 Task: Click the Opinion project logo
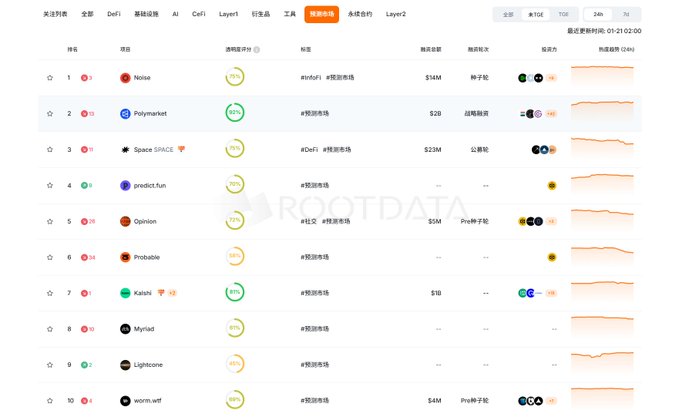point(125,221)
